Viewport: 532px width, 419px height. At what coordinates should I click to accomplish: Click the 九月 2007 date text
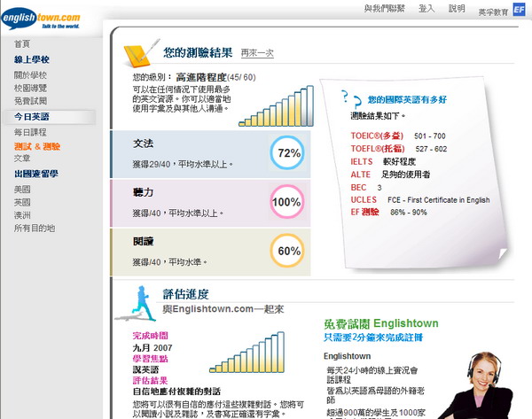point(153,348)
